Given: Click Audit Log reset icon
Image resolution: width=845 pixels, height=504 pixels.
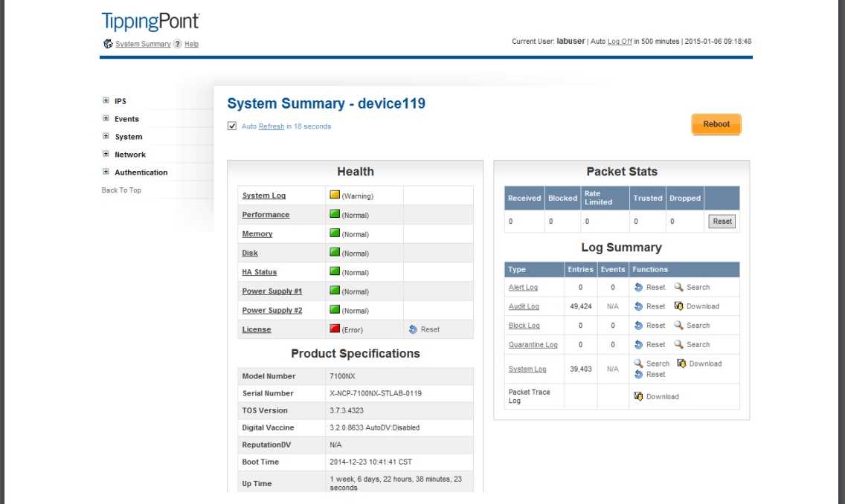Looking at the screenshot, I should pos(638,306).
